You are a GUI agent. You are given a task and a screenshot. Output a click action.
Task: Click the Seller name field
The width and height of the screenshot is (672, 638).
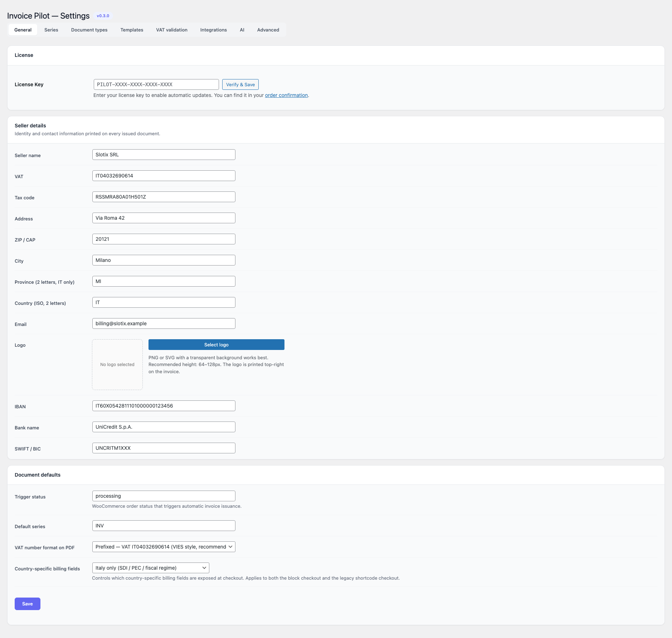tap(164, 155)
